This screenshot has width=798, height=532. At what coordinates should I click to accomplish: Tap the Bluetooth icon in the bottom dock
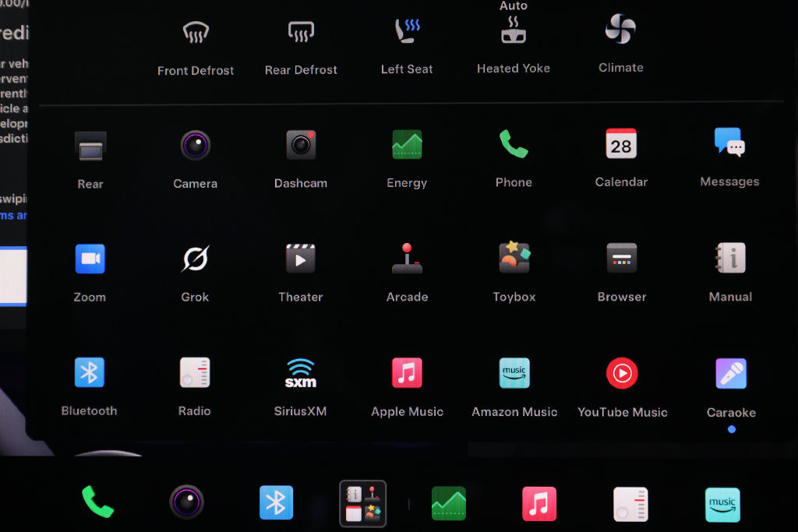(x=277, y=502)
